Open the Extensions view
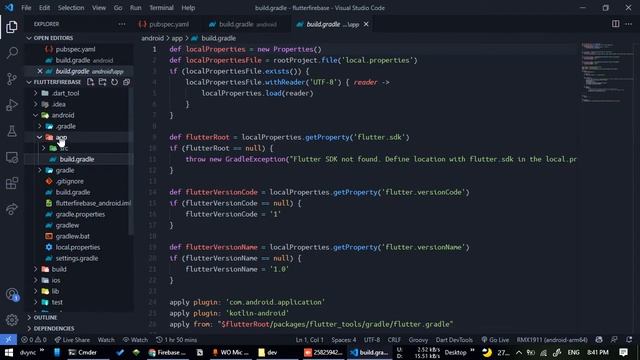 (12, 183)
